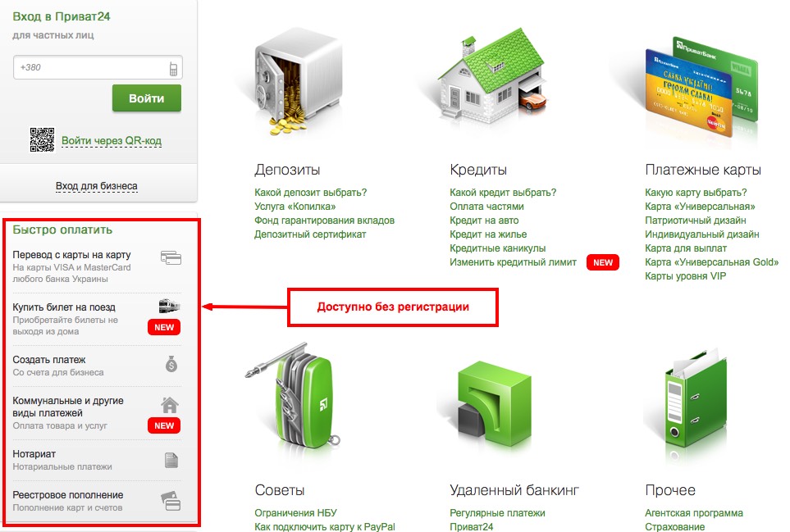Open Войти через QR-код link
790x532 pixels.
coord(112,140)
